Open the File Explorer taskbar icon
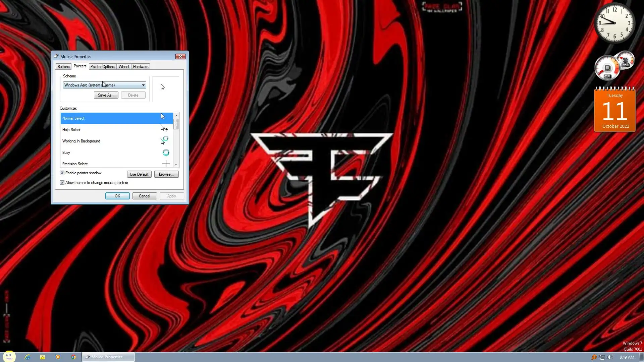The width and height of the screenshot is (644, 362). click(43, 357)
